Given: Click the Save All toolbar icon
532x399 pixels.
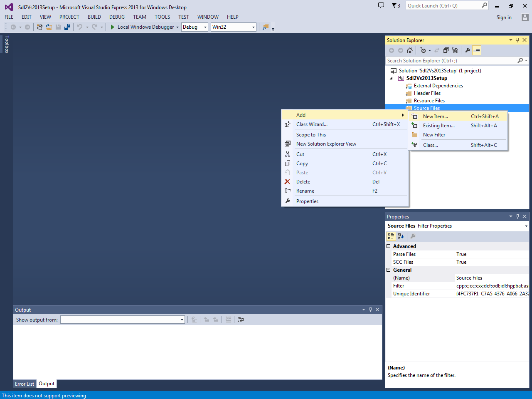Looking at the screenshot, I should (67, 27).
